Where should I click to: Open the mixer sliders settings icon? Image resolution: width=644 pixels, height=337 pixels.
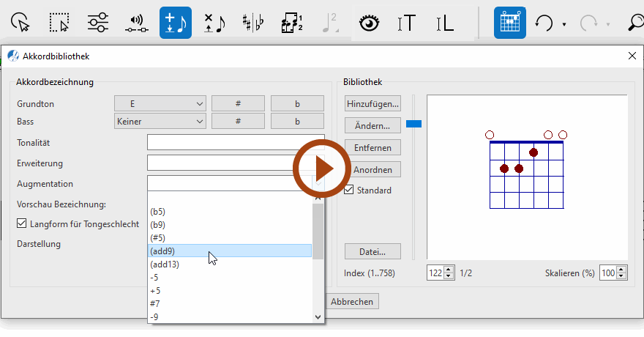coord(97,23)
